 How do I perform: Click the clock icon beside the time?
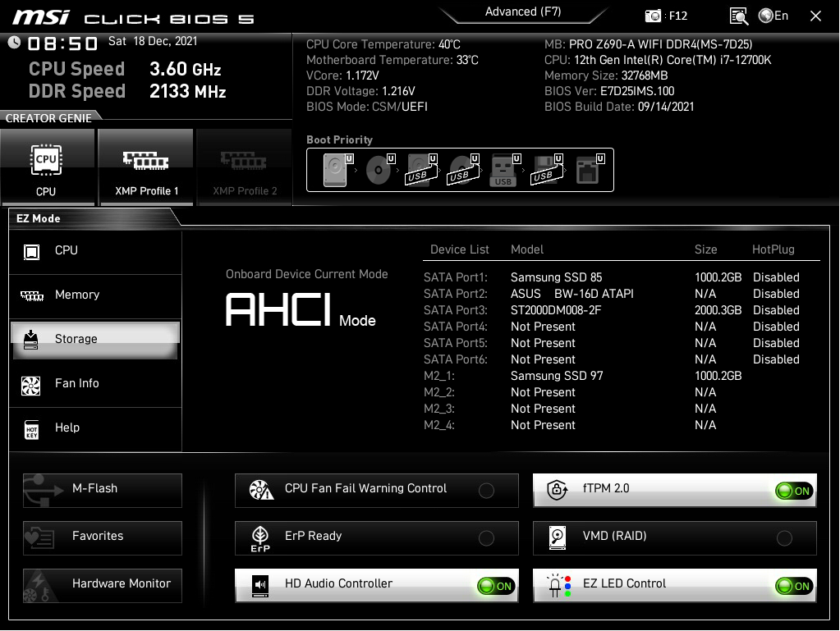[14, 42]
